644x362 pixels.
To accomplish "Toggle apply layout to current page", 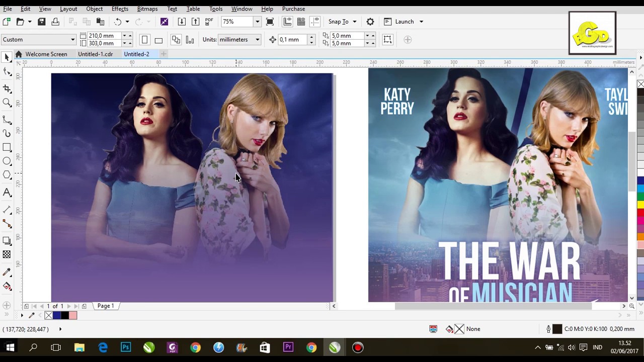I will [x=190, y=40].
